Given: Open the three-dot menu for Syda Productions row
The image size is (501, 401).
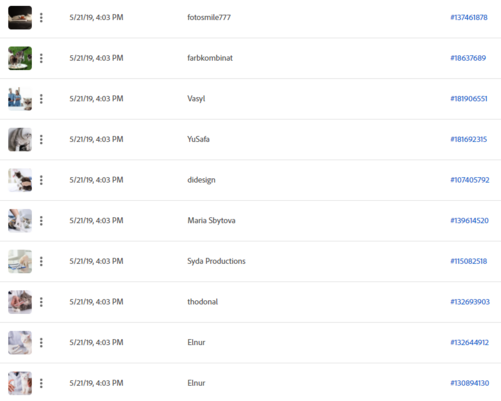Looking at the screenshot, I should (41, 261).
